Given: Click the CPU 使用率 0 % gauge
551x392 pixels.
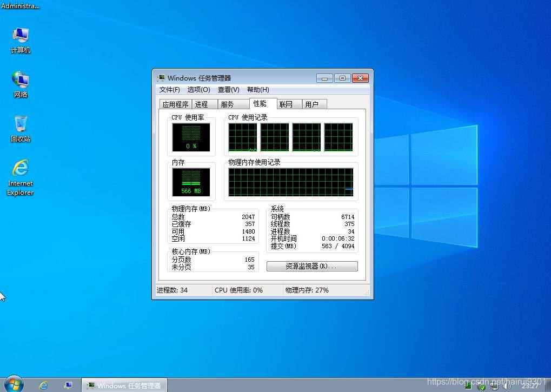Looking at the screenshot, I should (191, 137).
